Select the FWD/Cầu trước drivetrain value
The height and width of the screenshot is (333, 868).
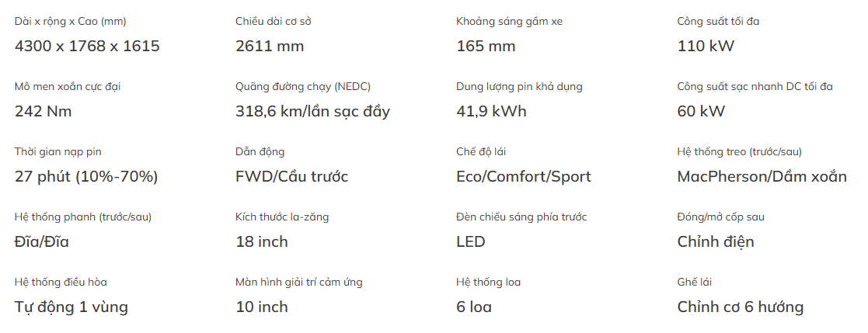(291, 177)
